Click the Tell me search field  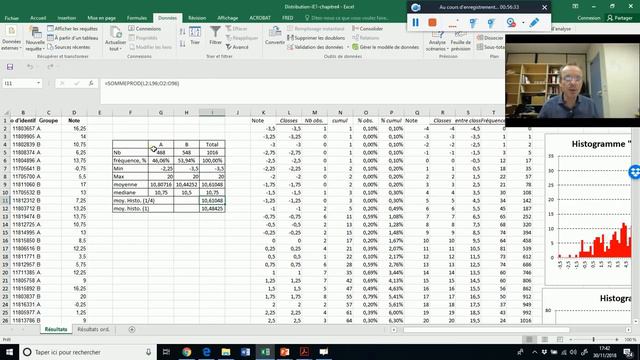coord(347,18)
